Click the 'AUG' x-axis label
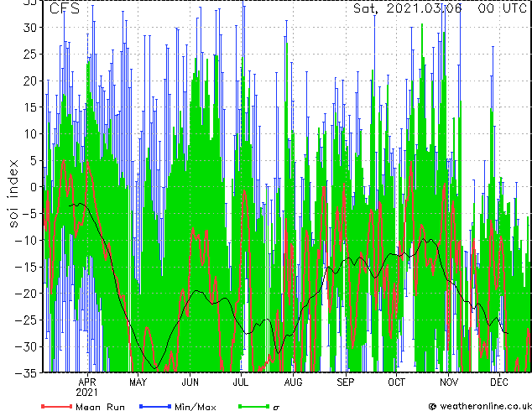 (x=293, y=382)
